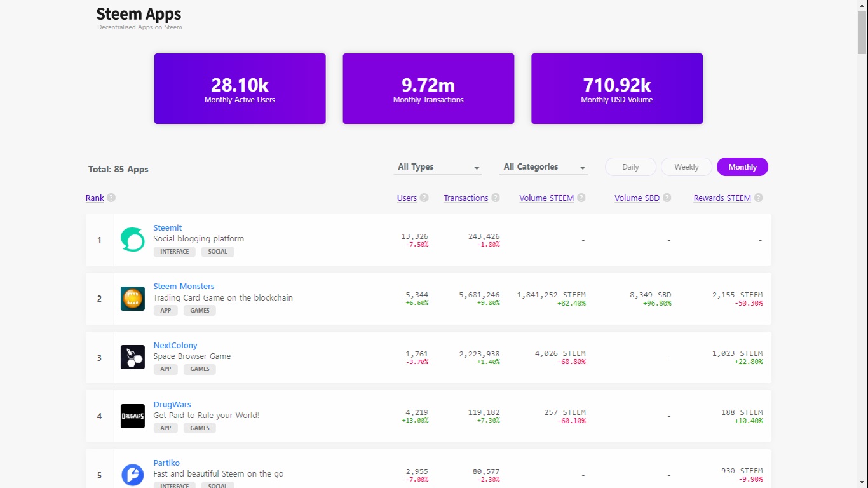The height and width of the screenshot is (488, 868).
Task: Click NextColony rewards 1,023 STEEM
Action: tap(738, 353)
